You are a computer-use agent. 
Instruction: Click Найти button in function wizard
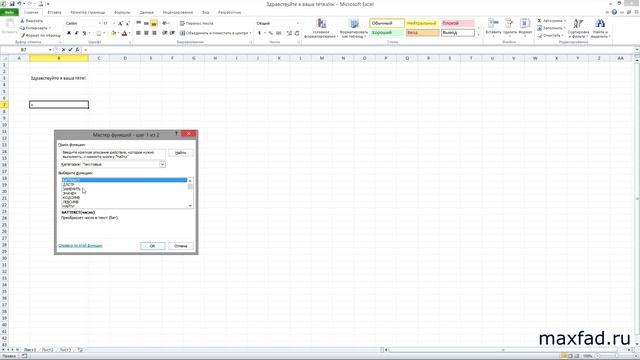click(x=180, y=153)
